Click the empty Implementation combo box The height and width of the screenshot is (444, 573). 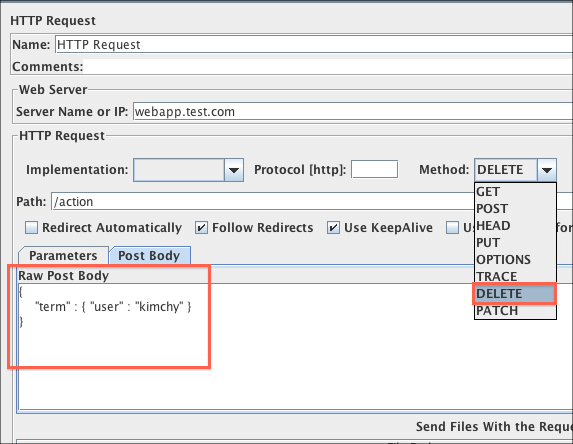pyautogui.click(x=179, y=170)
